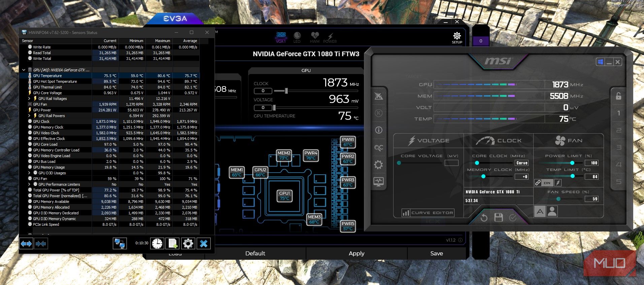Switch to the LED tab in EVGA Precision
The image size is (644, 285).
(297, 37)
